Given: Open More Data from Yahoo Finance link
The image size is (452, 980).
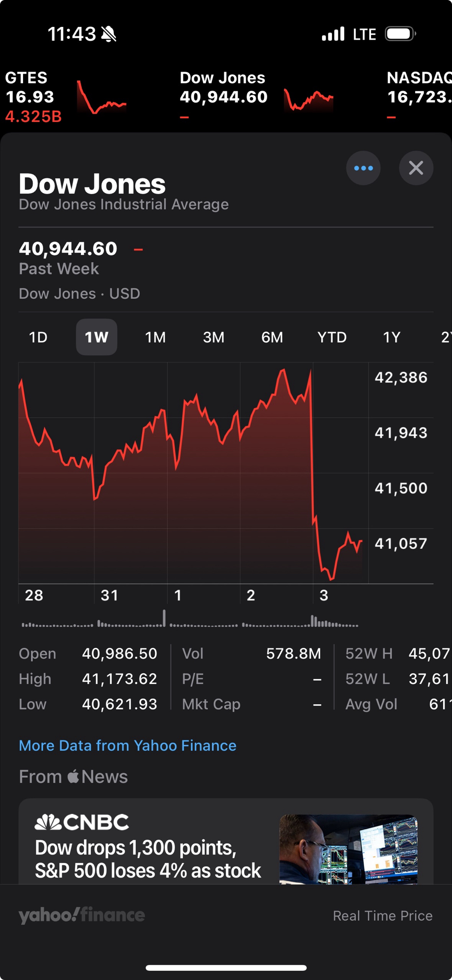Looking at the screenshot, I should [127, 745].
